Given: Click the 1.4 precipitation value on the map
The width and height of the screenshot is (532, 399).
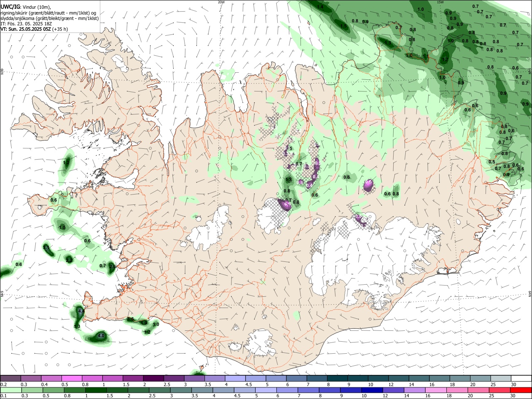Looking at the screenshot, I should click(x=320, y=7).
